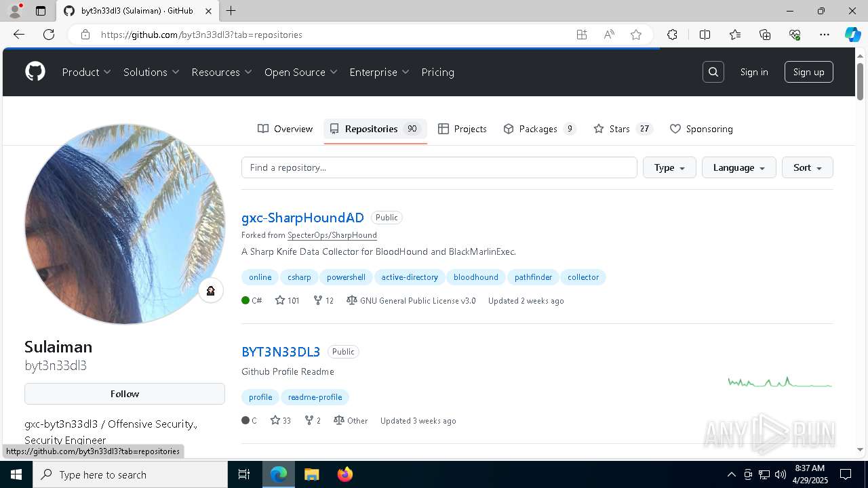Launch Copilot from the Edge toolbar
The height and width of the screenshot is (488, 868).
coord(852,35)
